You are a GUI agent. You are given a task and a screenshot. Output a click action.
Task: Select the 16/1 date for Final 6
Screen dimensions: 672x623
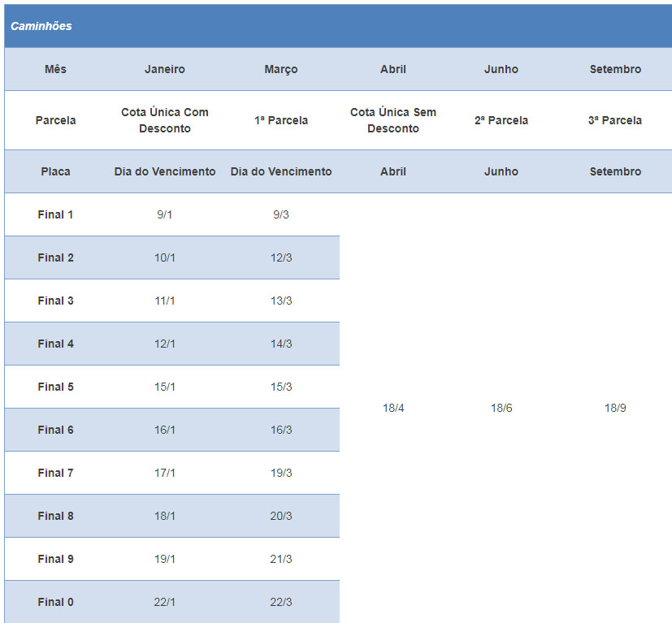[x=165, y=430]
